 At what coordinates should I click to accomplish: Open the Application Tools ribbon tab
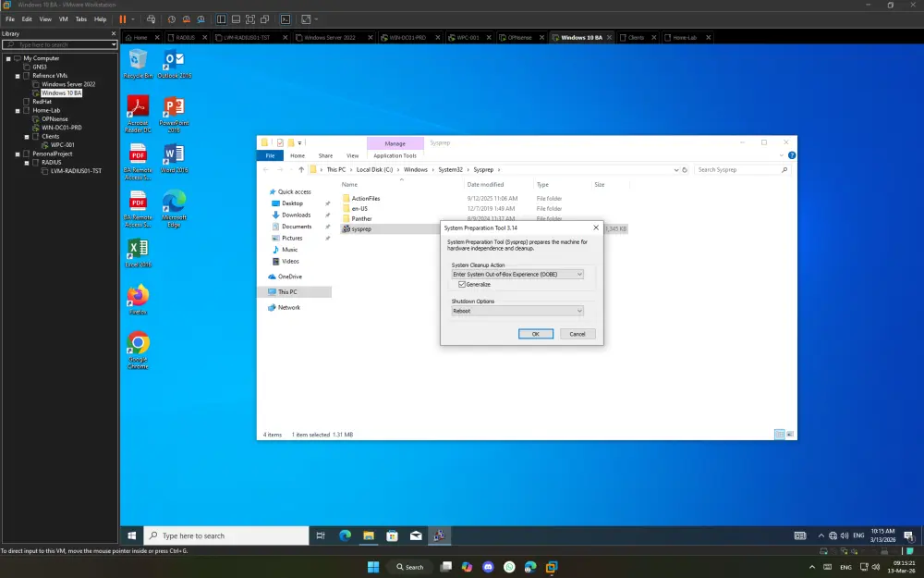(x=395, y=155)
